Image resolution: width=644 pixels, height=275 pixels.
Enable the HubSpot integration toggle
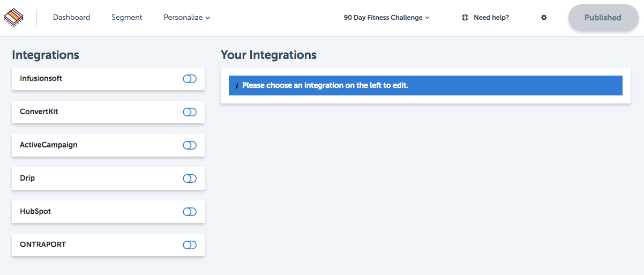[190, 212]
